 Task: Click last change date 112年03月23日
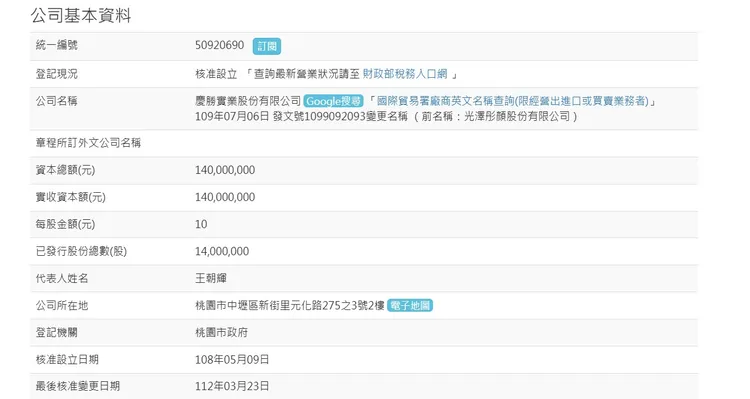pos(232,386)
